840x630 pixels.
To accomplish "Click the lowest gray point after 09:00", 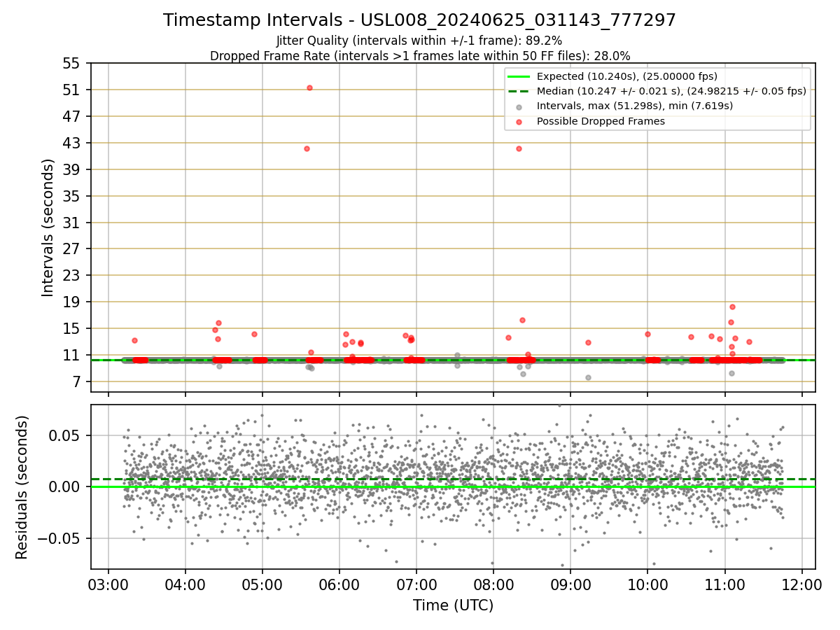I will [588, 377].
